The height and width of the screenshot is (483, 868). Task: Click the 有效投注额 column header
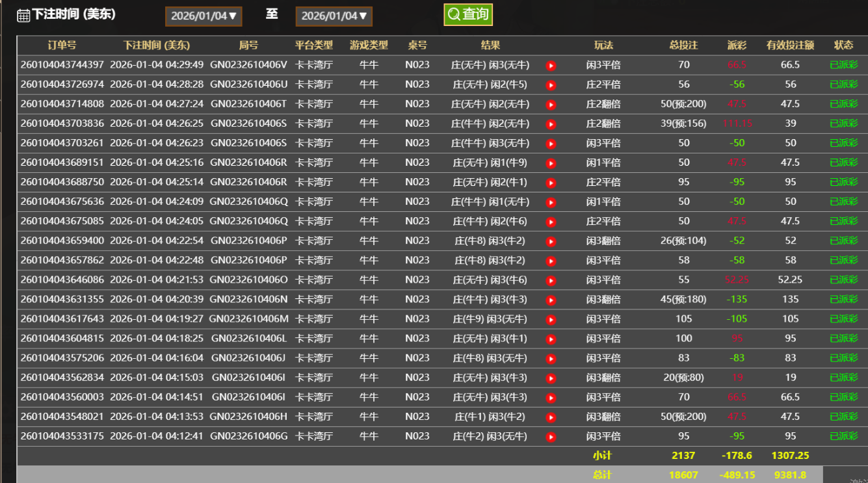click(790, 46)
